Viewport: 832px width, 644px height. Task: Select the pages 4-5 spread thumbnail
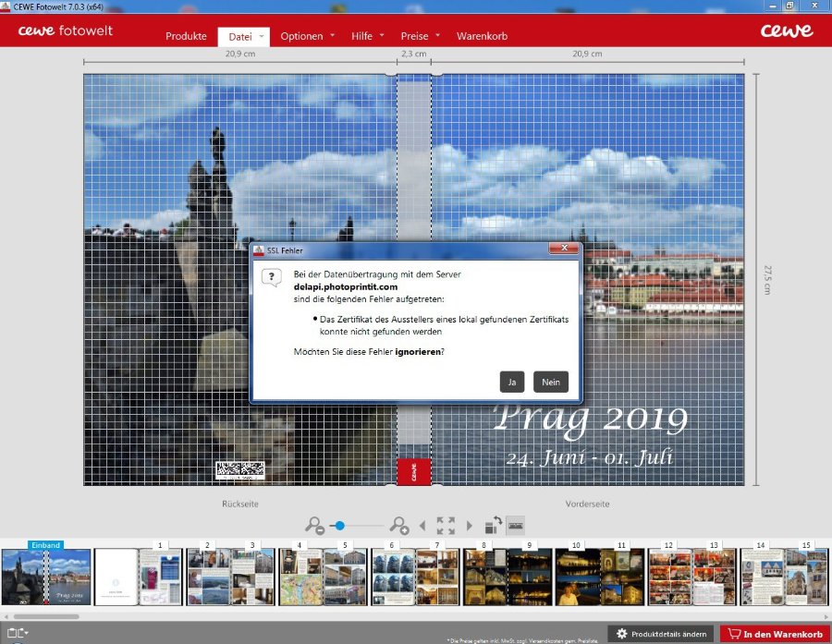[323, 577]
